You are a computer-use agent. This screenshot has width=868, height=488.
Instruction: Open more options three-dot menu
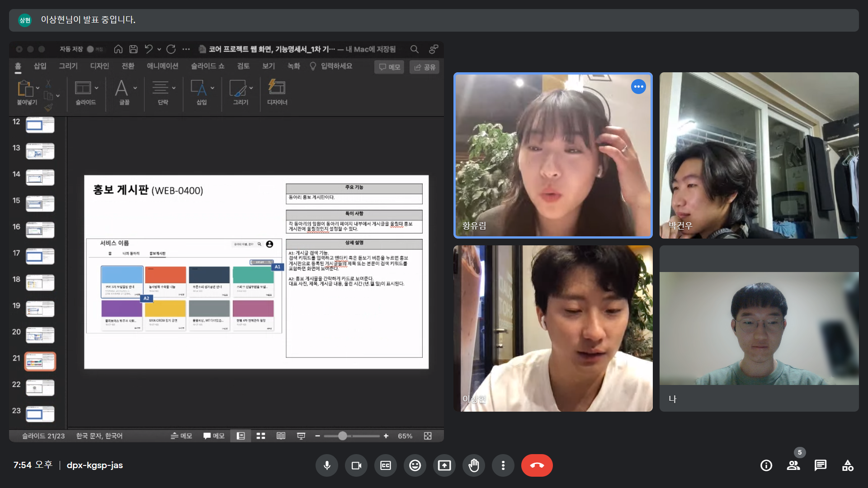click(503, 465)
